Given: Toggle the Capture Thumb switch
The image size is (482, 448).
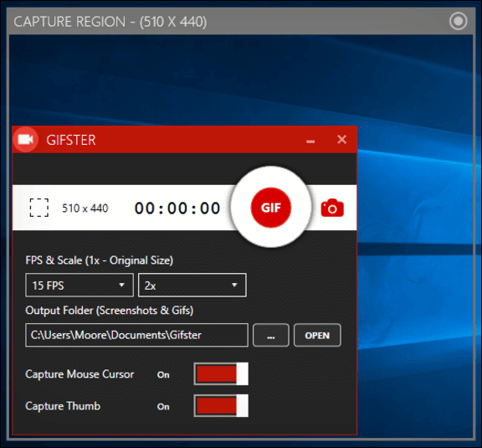Looking at the screenshot, I should (x=221, y=405).
